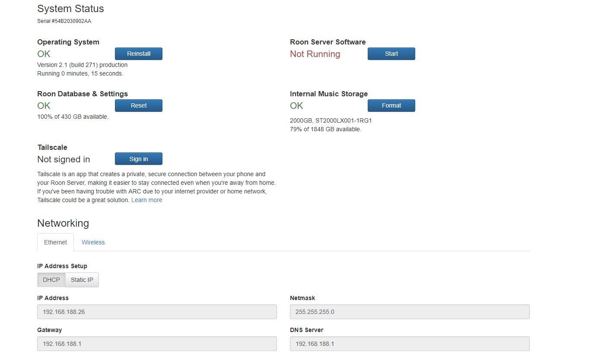The image size is (598, 364).
Task: Click the Netmask field
Action: coord(410,312)
